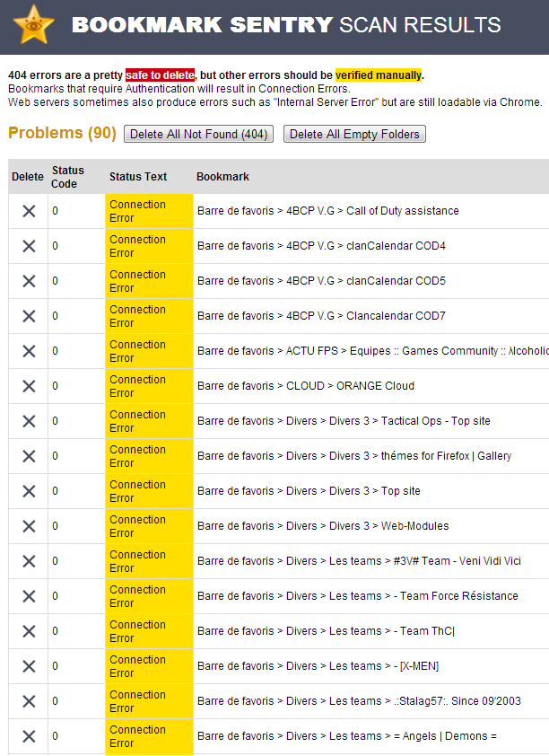Delete the Call of Duty assistance bookmark
This screenshot has width=549, height=756.
pos(29,211)
